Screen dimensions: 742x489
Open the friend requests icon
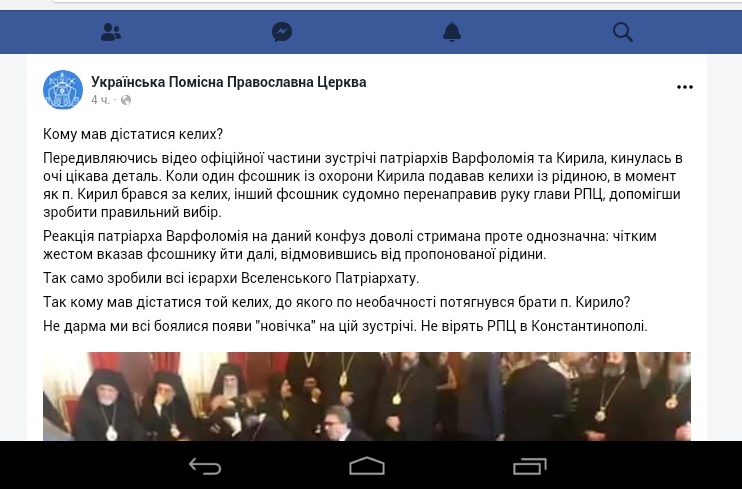point(111,32)
